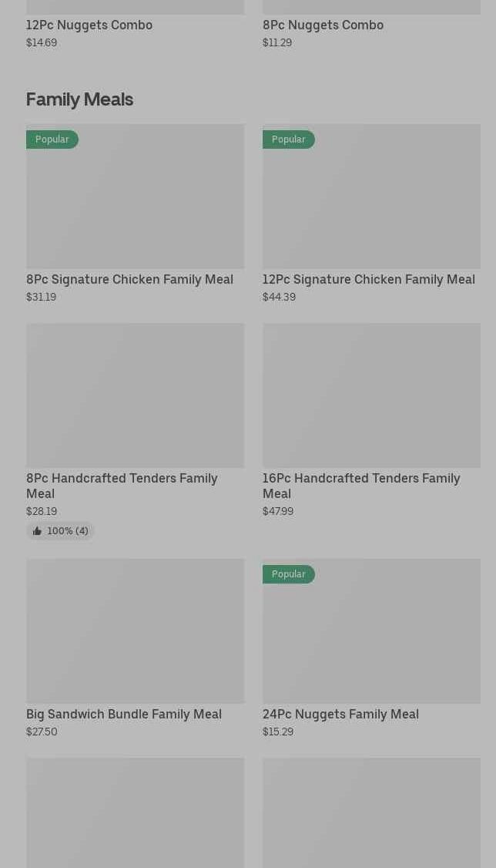This screenshot has height=868, width=496.
Task: Click Popular badge on 24Pc Nuggets Family Meal
Action: (x=288, y=574)
